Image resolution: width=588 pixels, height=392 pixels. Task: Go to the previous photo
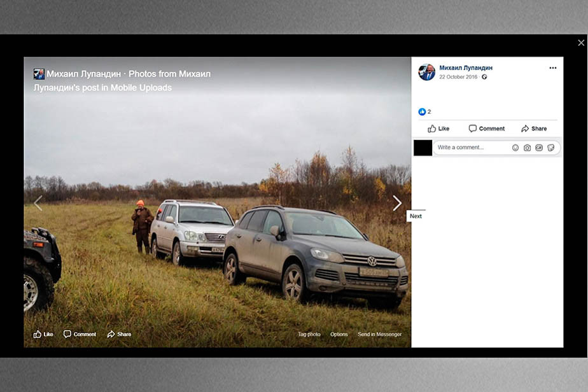coord(38,203)
